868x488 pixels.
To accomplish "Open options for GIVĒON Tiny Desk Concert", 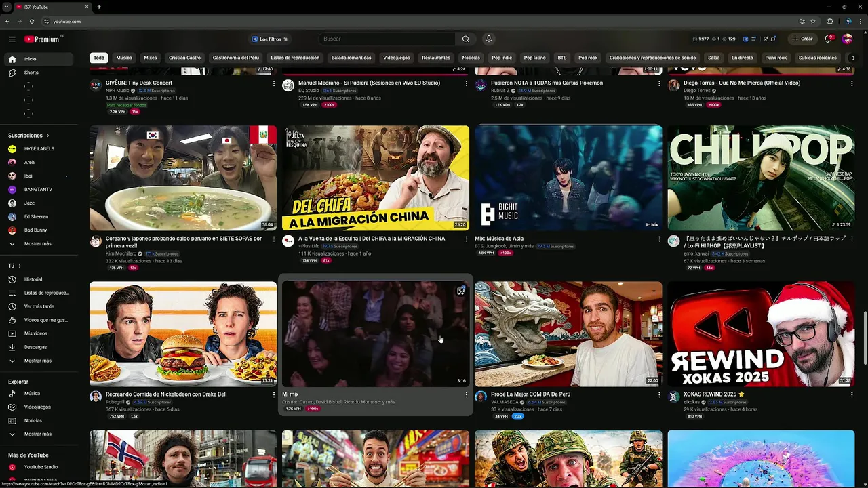I will (x=274, y=83).
